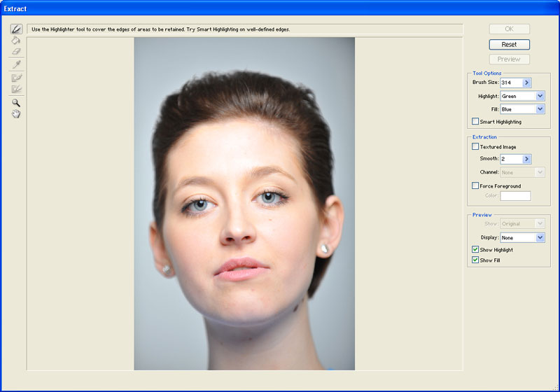
Task: Select the Edge Highlighter tool
Action: 16,29
